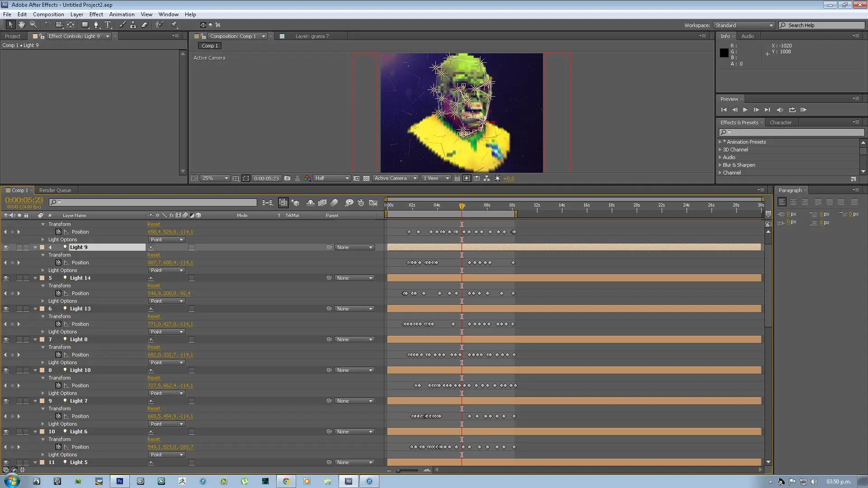Open the Workspace Standard dropdown
The width and height of the screenshot is (868, 488).
click(744, 25)
